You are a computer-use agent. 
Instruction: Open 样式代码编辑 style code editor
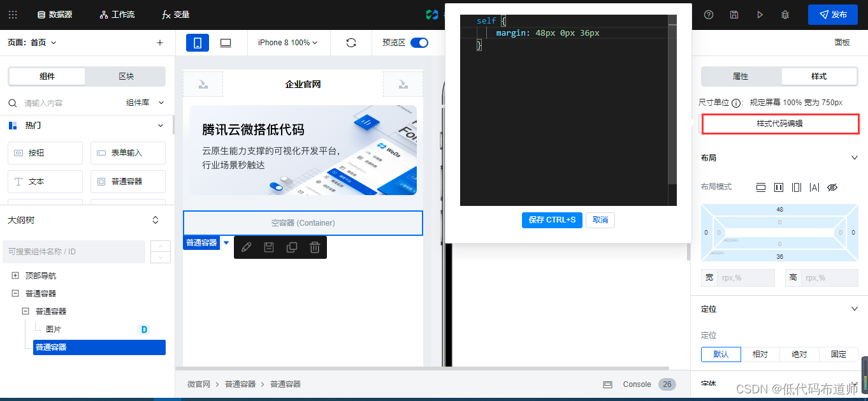pyautogui.click(x=780, y=124)
